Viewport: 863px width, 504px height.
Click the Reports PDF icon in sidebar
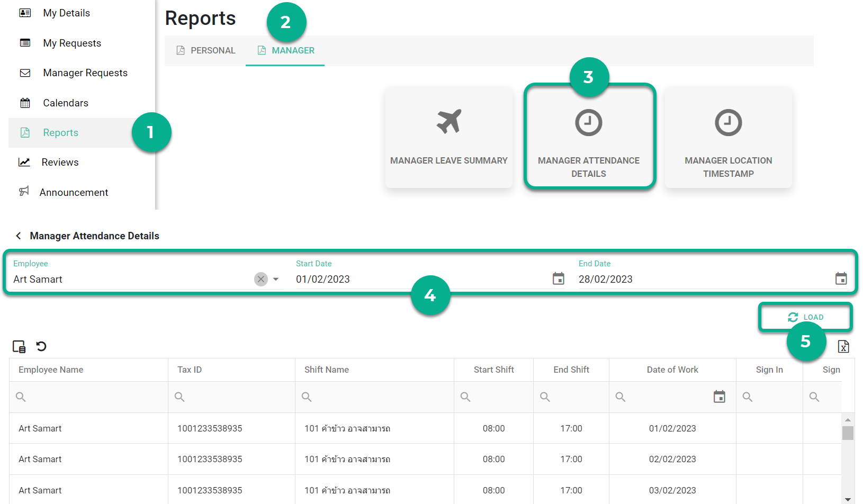(25, 132)
